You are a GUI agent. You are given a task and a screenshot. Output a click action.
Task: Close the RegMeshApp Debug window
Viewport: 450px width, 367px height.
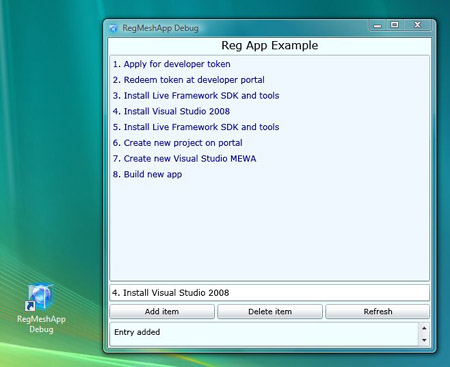click(417, 25)
